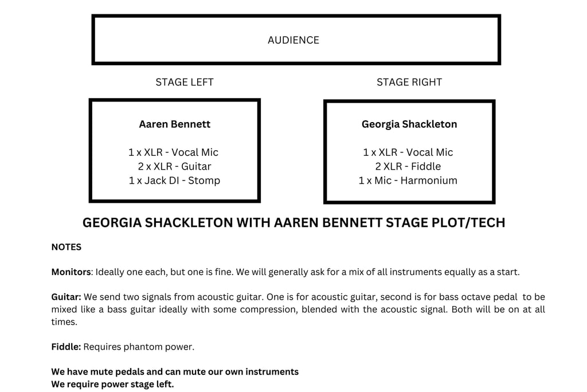
Task: Click the '2 XLR - Fiddle' line
Action: point(408,167)
